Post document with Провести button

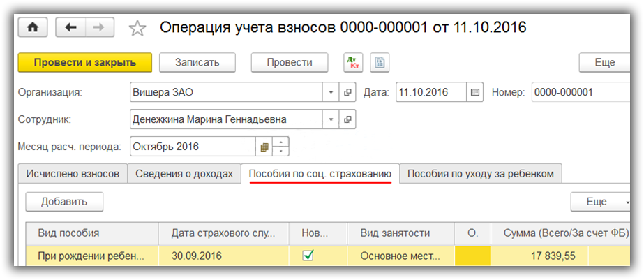[290, 63]
